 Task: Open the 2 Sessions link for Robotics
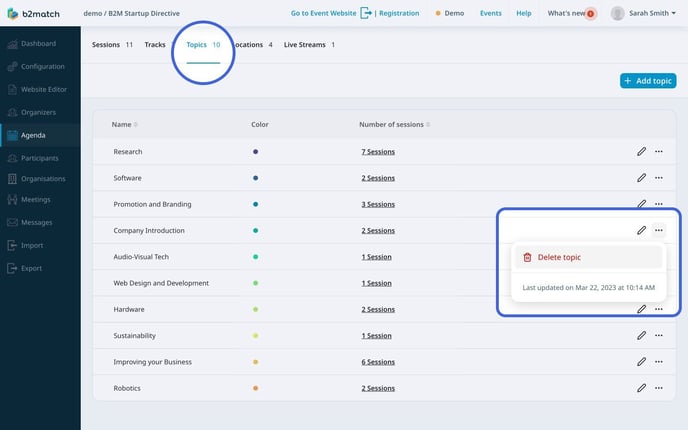pos(378,388)
